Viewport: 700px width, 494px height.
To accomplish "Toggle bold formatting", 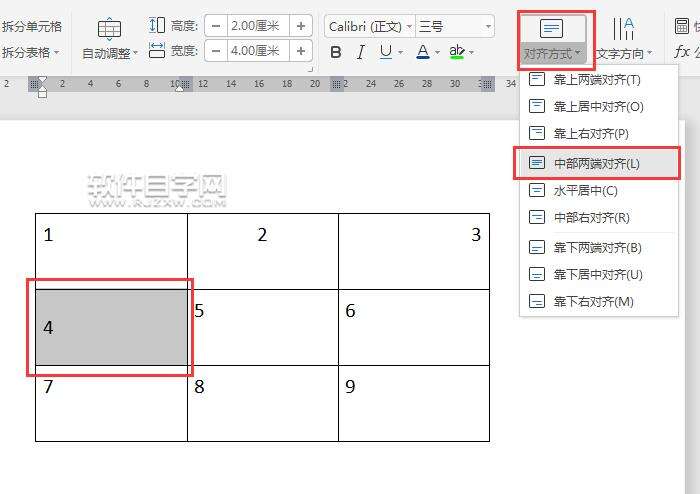I will [x=336, y=52].
